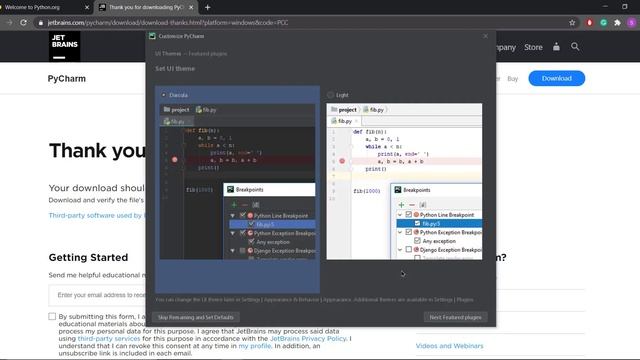Reload the current page
Image resolution: width=640 pixels, height=360 pixels.
point(24,23)
